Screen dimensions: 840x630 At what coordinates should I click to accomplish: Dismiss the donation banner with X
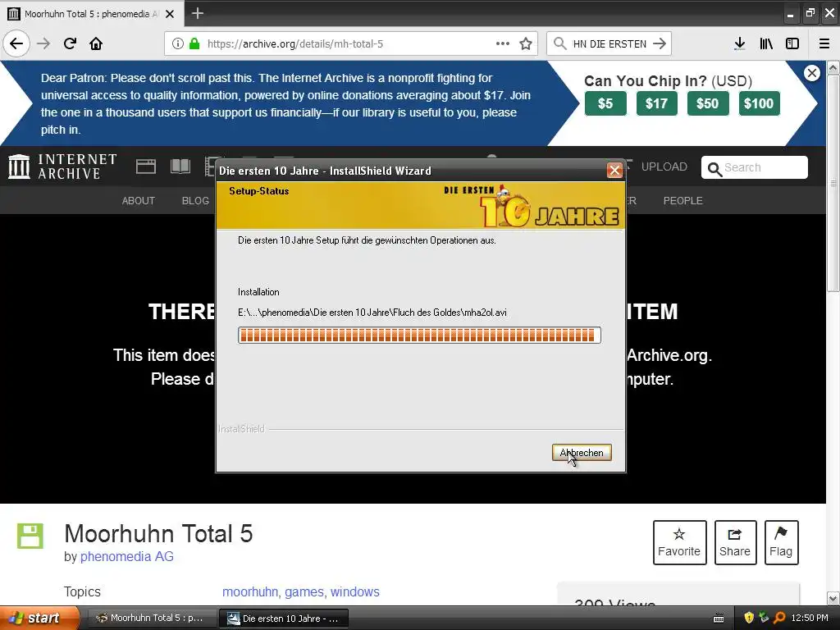click(x=812, y=73)
